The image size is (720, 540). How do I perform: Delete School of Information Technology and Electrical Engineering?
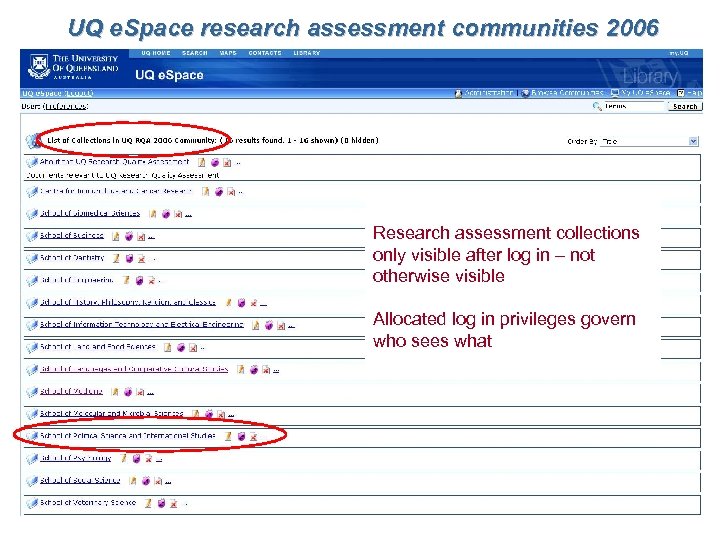[x=281, y=326]
